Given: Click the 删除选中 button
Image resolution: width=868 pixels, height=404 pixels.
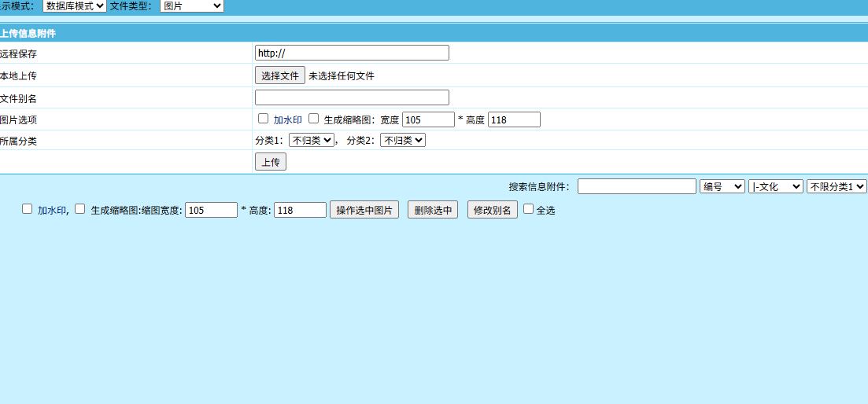Looking at the screenshot, I should pos(433,210).
